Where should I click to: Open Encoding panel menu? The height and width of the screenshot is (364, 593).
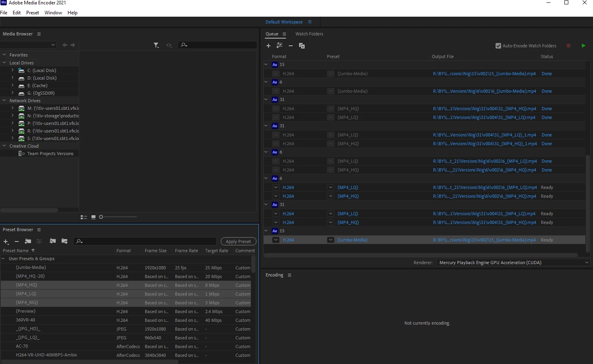pos(290,275)
